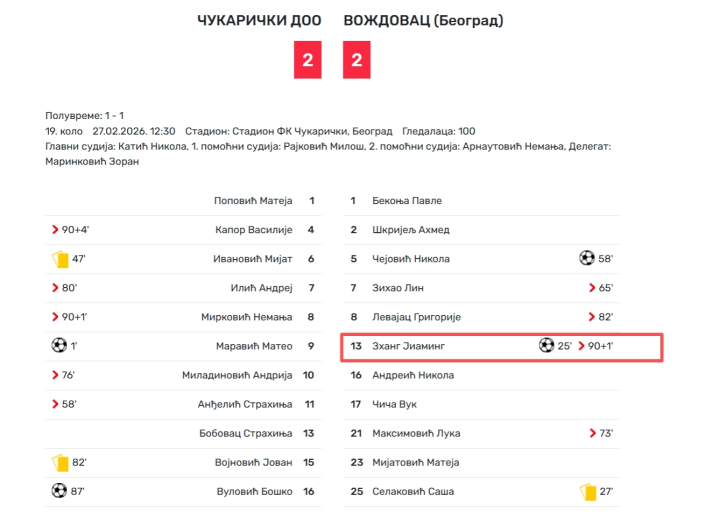Click the substitution arrow beside Капор Василије

[x=56, y=230]
